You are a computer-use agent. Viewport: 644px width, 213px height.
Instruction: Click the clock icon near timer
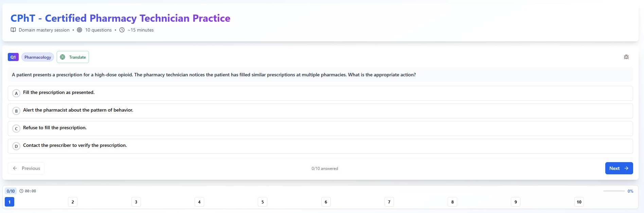click(x=21, y=191)
